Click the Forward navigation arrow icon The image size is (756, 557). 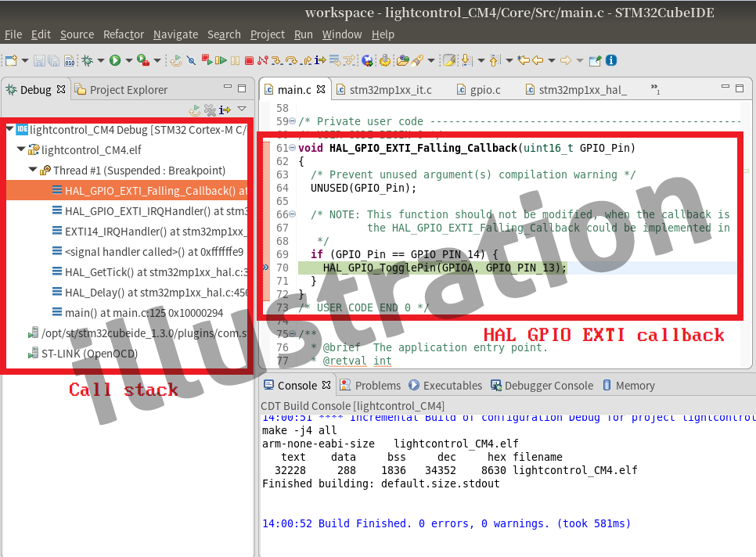(x=566, y=60)
